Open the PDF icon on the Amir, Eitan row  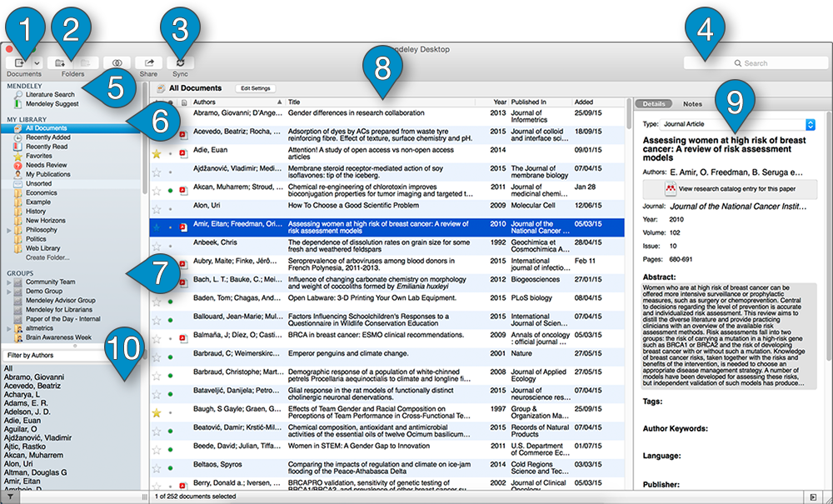184,227
